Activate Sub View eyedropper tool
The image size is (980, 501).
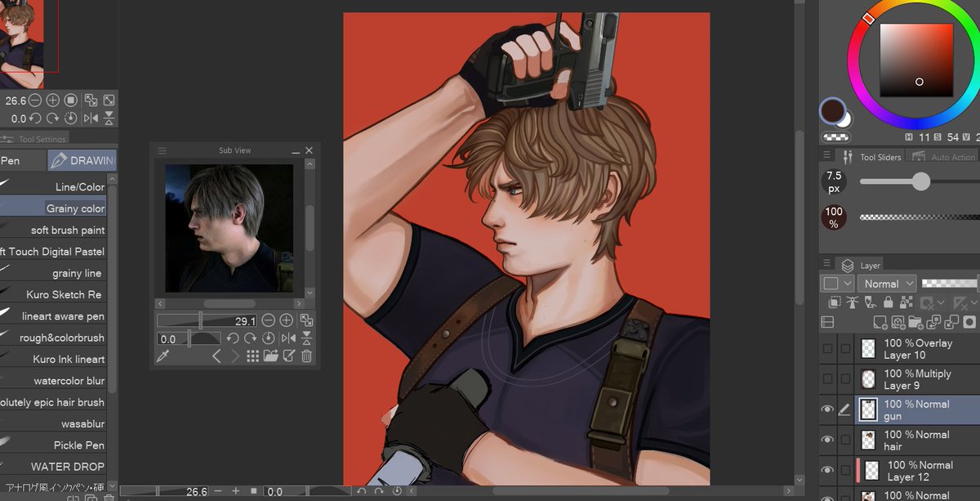[163, 356]
